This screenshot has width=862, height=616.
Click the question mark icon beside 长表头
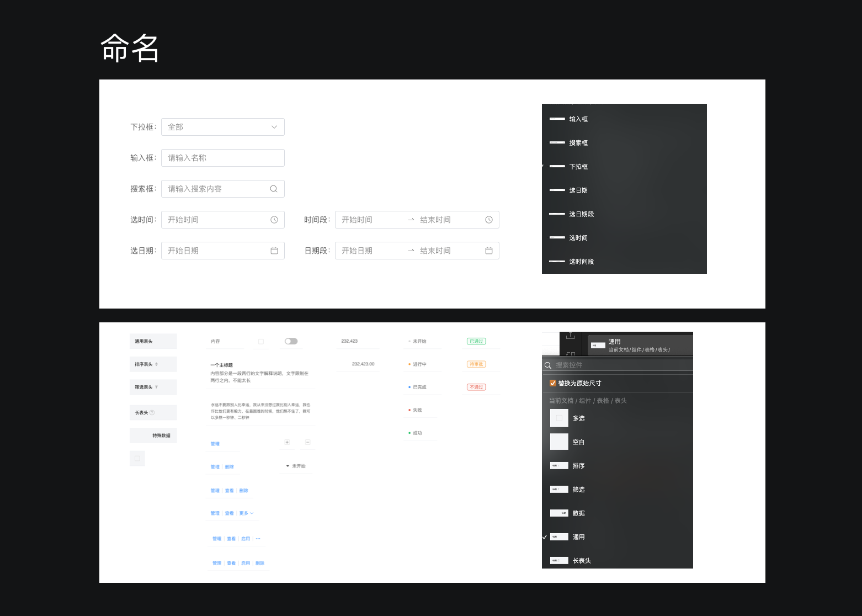152,413
